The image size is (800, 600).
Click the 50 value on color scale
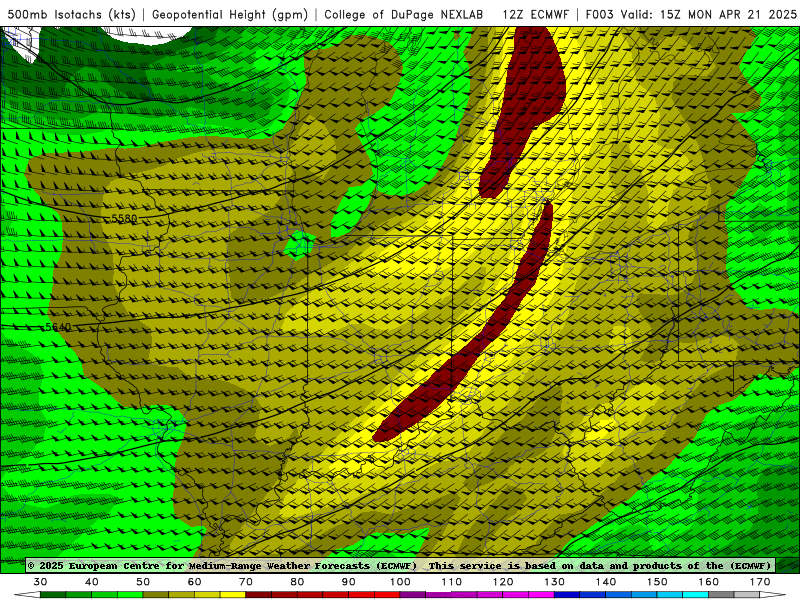(143, 582)
